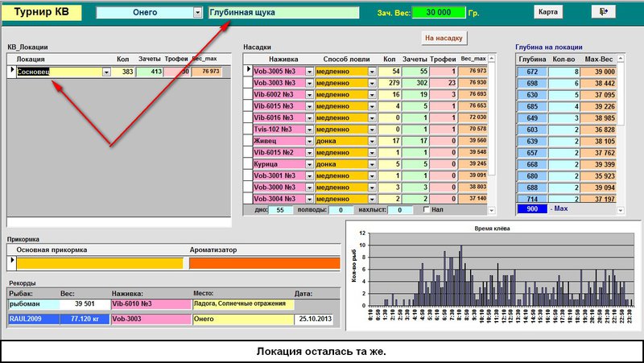
Task: Expand the Живец bait dropdown
Action: point(309,141)
